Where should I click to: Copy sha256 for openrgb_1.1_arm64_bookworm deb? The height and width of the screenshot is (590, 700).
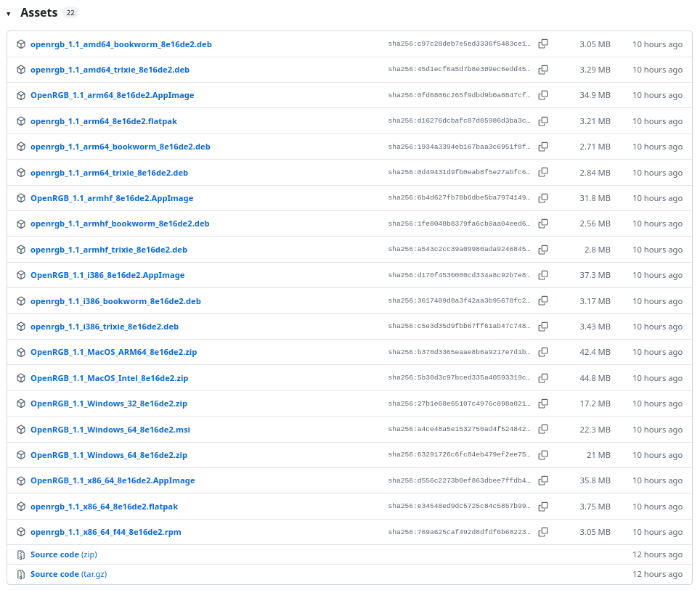pos(543,147)
